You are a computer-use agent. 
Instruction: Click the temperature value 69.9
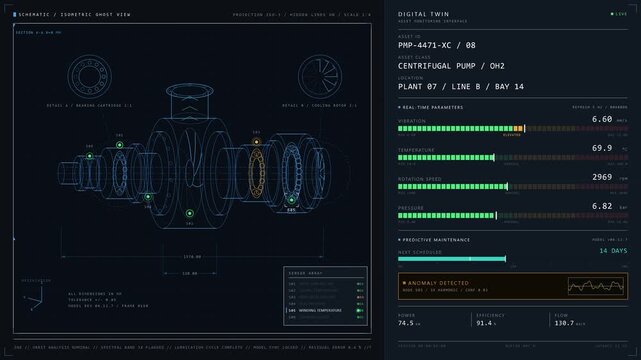pos(602,148)
